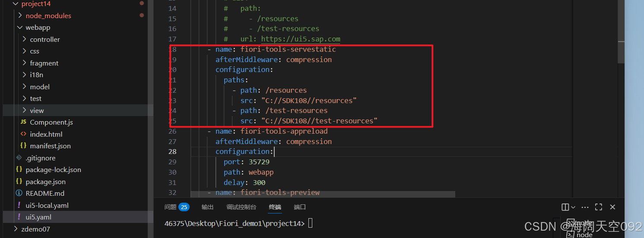Click the JS icon beside Component.js
The image size is (644, 238).
[x=23, y=122]
